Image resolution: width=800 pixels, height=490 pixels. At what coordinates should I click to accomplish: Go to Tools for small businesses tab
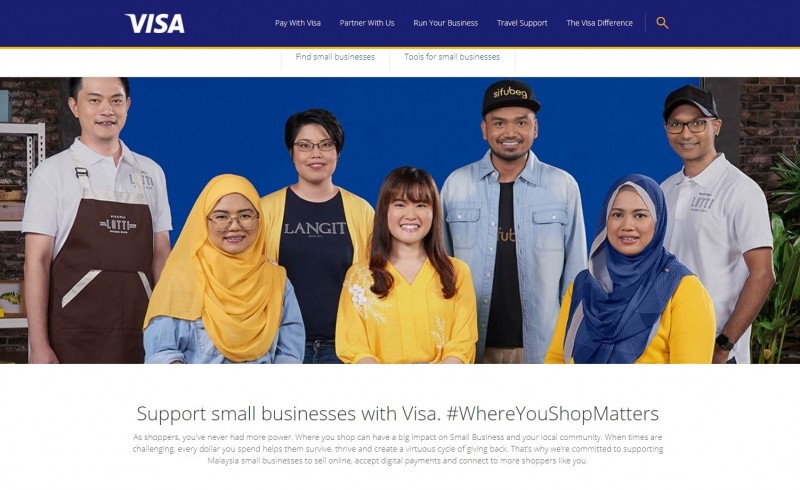click(x=452, y=57)
